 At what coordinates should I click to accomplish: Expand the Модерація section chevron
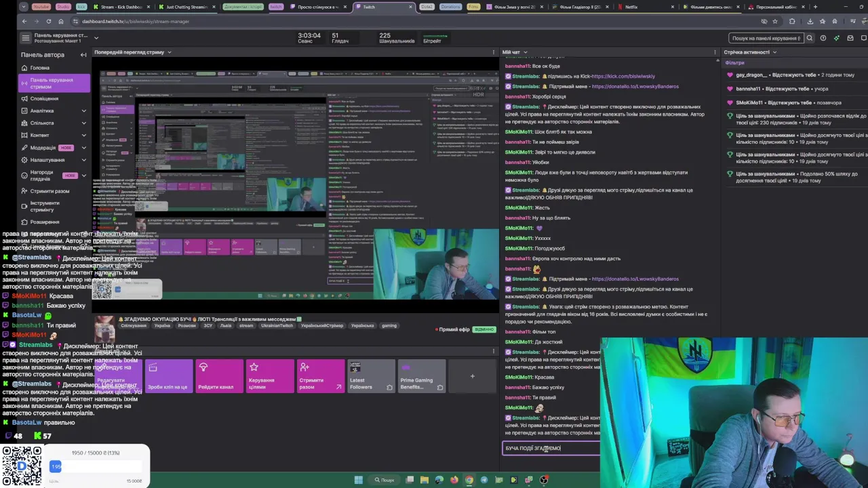click(84, 147)
